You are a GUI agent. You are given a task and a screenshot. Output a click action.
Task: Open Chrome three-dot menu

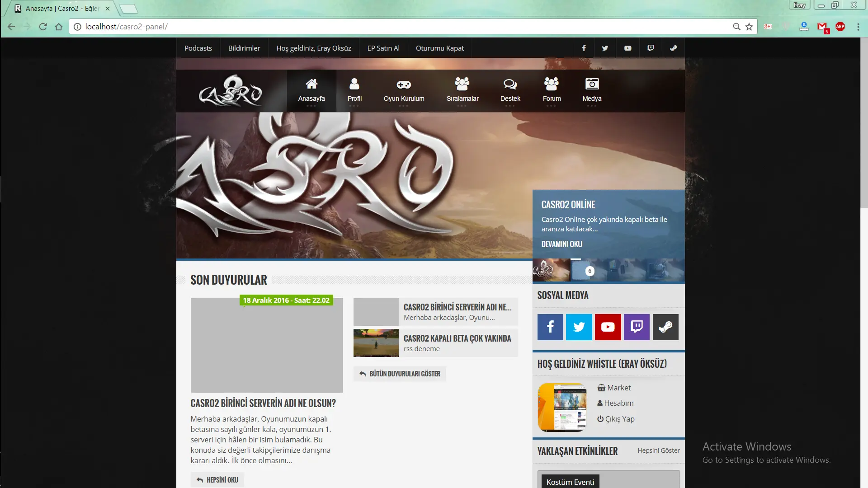pos(858,27)
